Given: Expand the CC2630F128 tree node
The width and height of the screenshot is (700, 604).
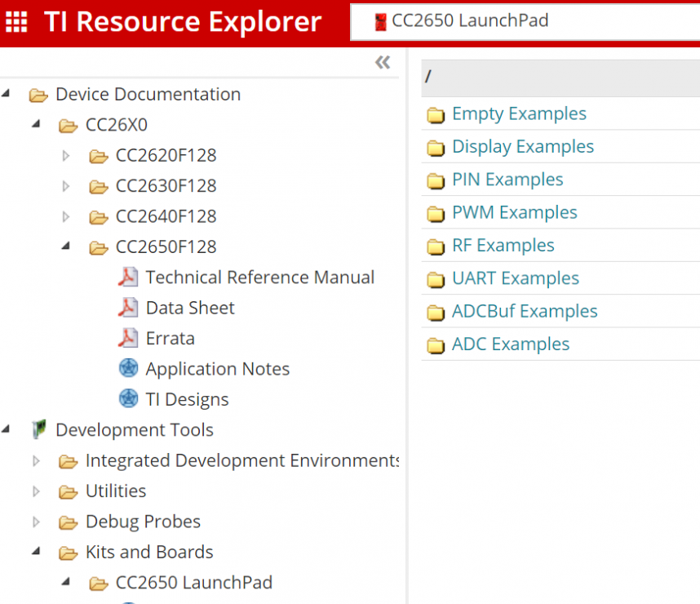Looking at the screenshot, I should [67, 186].
